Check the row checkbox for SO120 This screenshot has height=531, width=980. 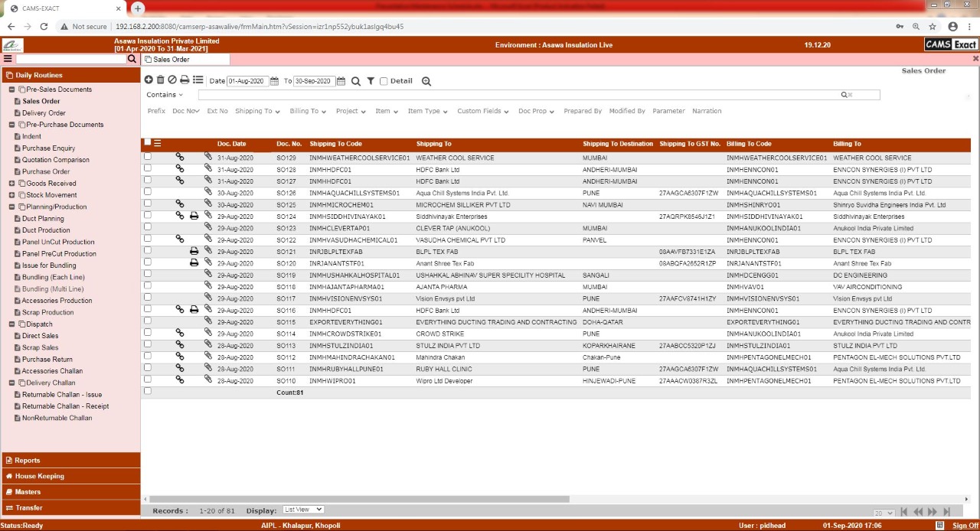coord(148,262)
